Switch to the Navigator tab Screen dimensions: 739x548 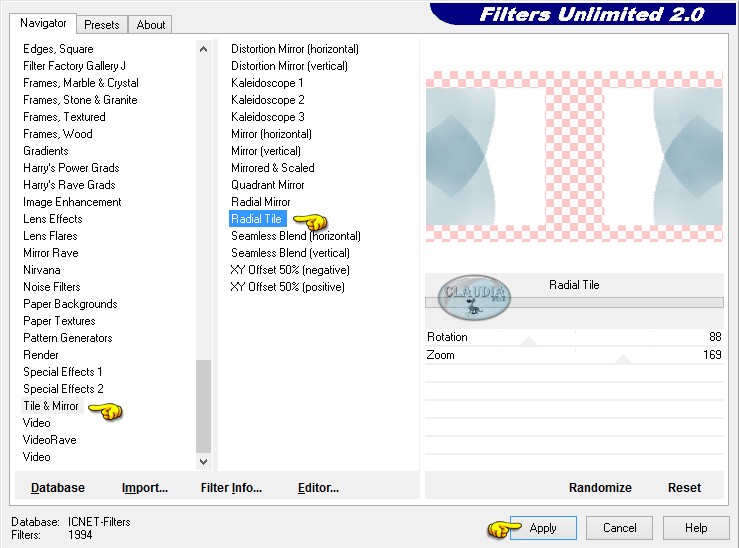click(43, 23)
